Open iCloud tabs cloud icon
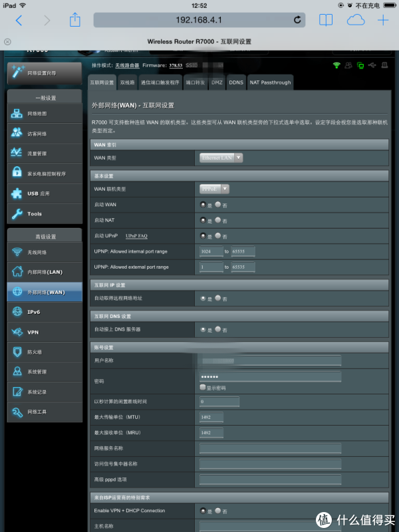The width and height of the screenshot is (399, 532). click(356, 21)
